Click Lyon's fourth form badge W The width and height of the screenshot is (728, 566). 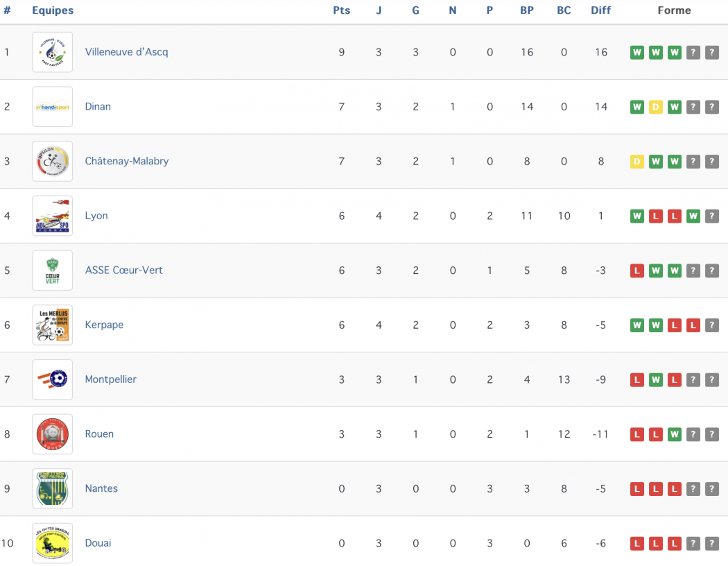693,216
